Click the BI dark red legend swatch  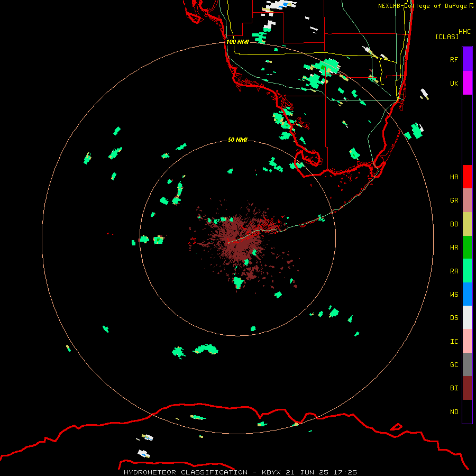467,388
